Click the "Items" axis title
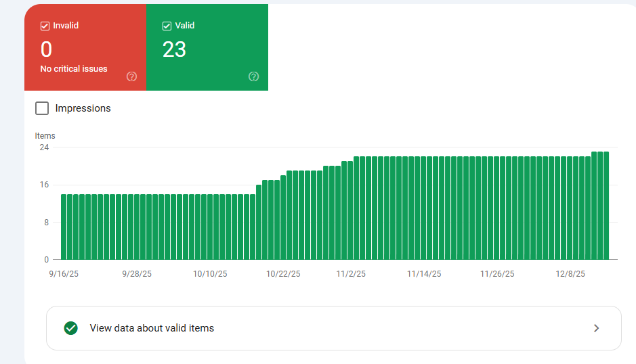Viewport: 636px width, 364px height. (45, 136)
